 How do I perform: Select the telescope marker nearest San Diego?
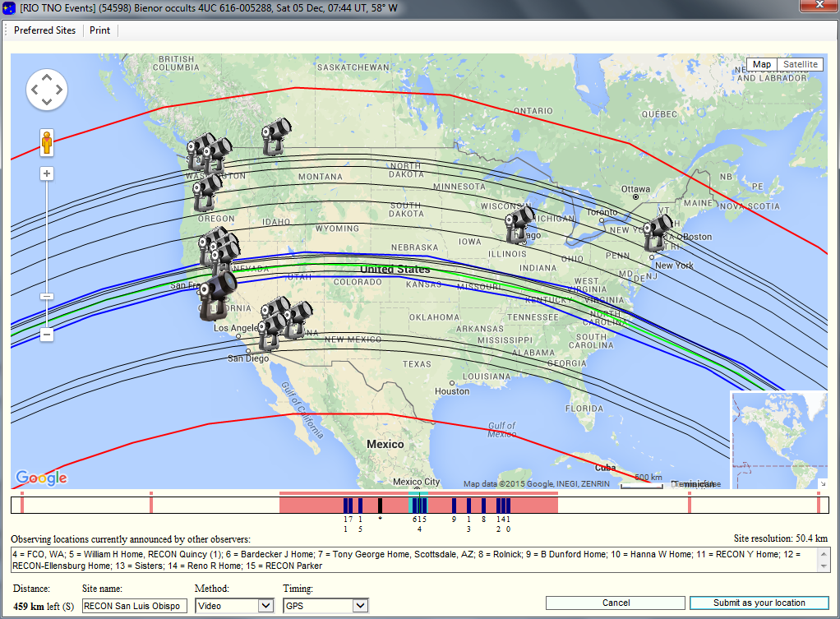271,332
